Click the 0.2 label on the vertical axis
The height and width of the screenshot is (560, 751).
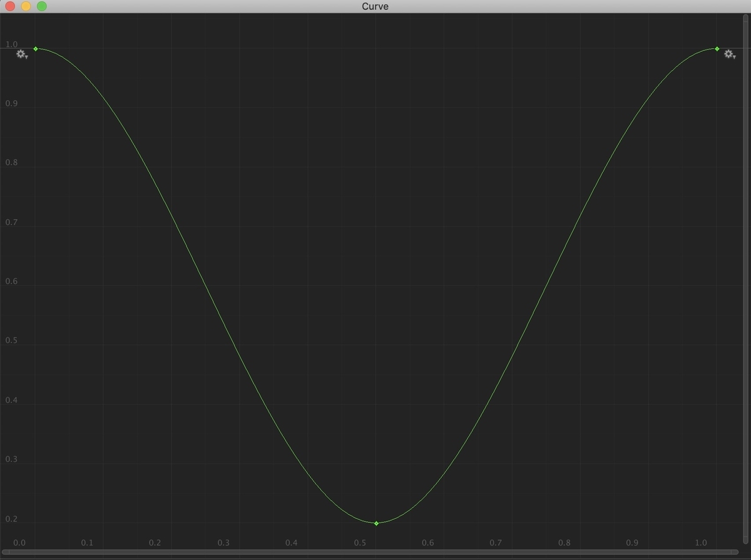(11, 519)
